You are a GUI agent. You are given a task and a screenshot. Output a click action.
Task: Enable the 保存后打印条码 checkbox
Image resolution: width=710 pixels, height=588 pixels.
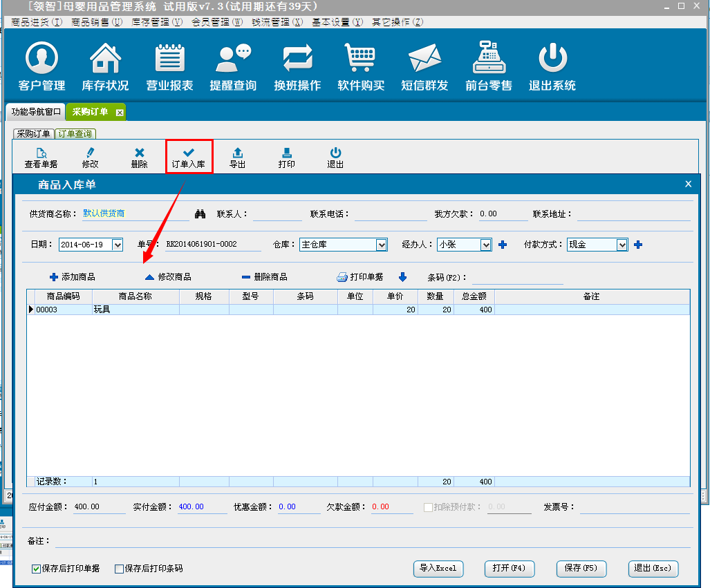point(119,569)
